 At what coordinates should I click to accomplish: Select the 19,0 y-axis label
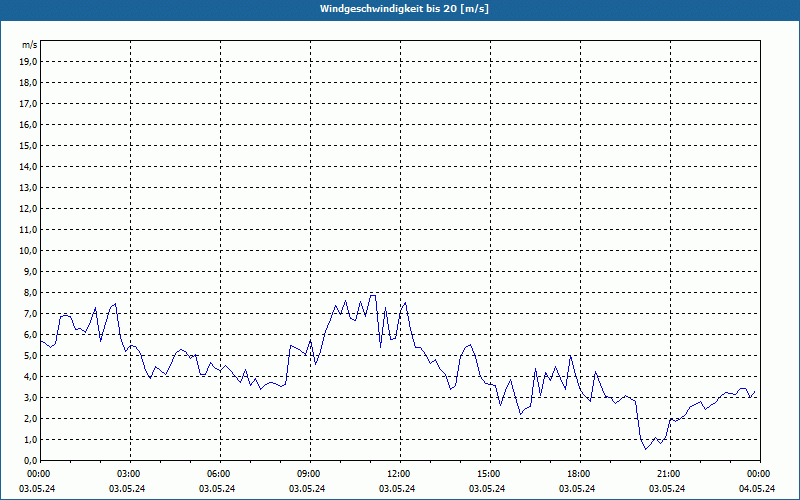tap(28, 62)
